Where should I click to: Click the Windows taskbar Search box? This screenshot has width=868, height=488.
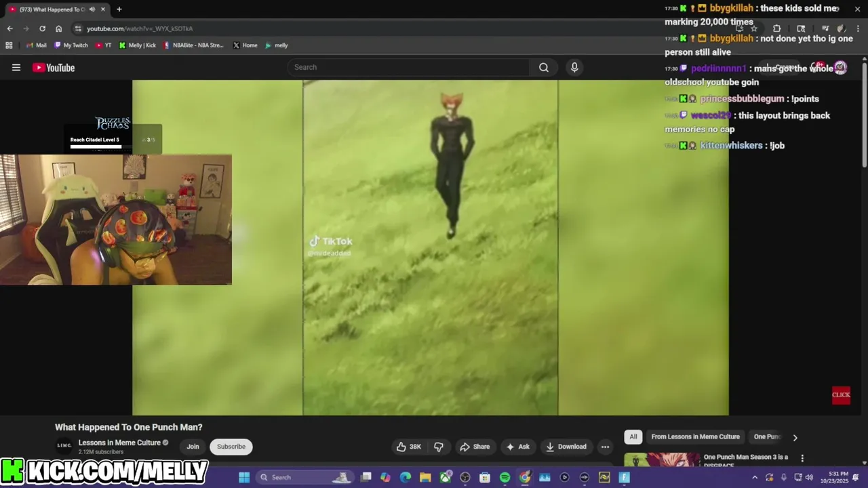(305, 477)
